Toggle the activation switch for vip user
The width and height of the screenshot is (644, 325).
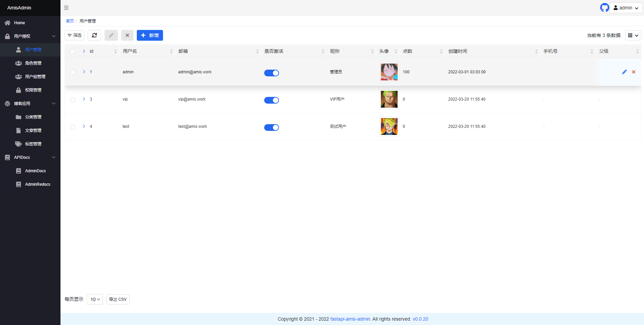[272, 100]
